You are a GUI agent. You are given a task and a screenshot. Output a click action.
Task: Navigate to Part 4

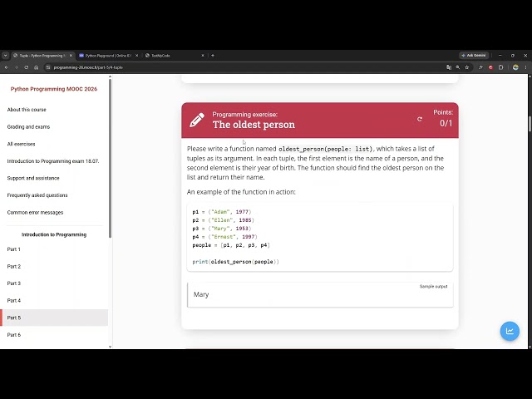(x=14, y=300)
